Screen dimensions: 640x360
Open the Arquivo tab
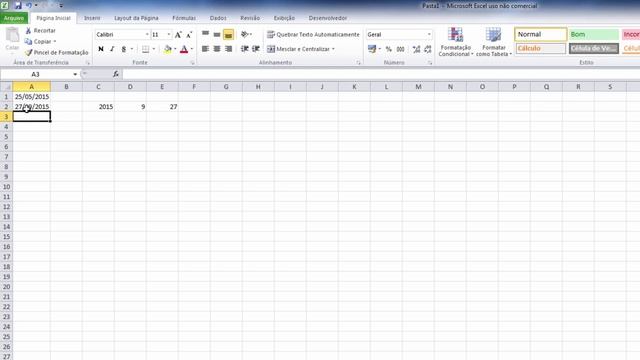pyautogui.click(x=14, y=18)
